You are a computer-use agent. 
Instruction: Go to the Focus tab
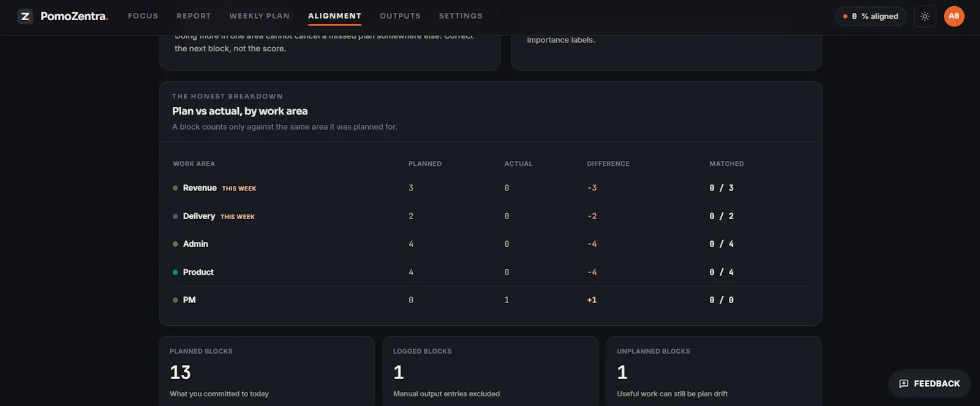143,16
